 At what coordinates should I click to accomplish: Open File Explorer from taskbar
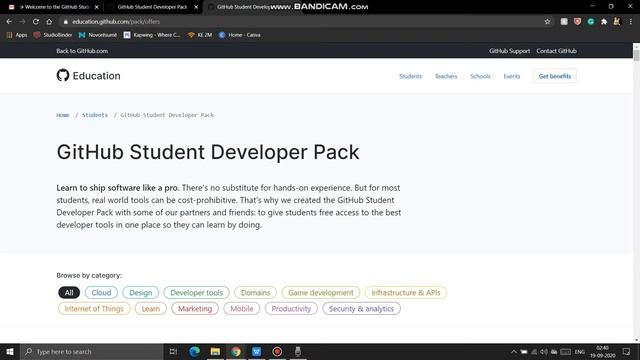[215, 351]
